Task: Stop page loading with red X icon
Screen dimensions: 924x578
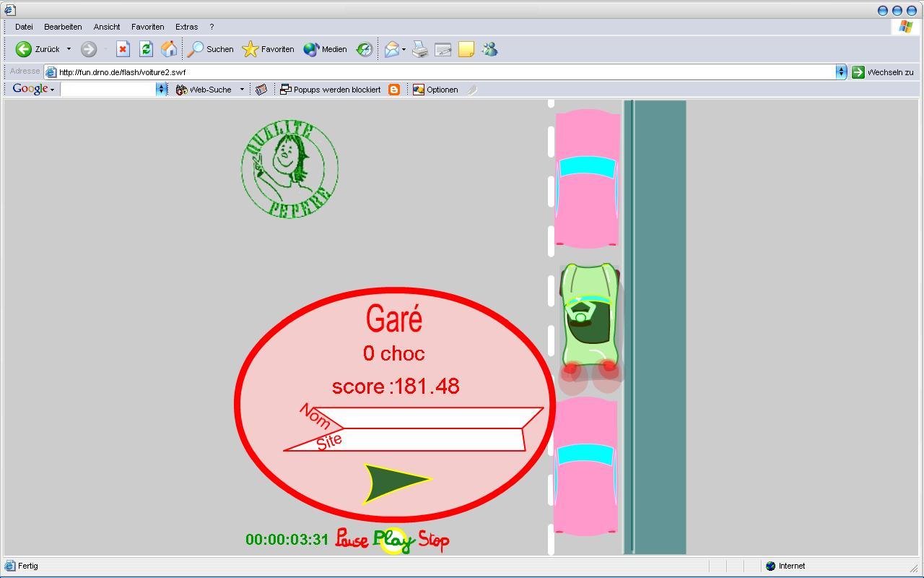Action: (123, 49)
